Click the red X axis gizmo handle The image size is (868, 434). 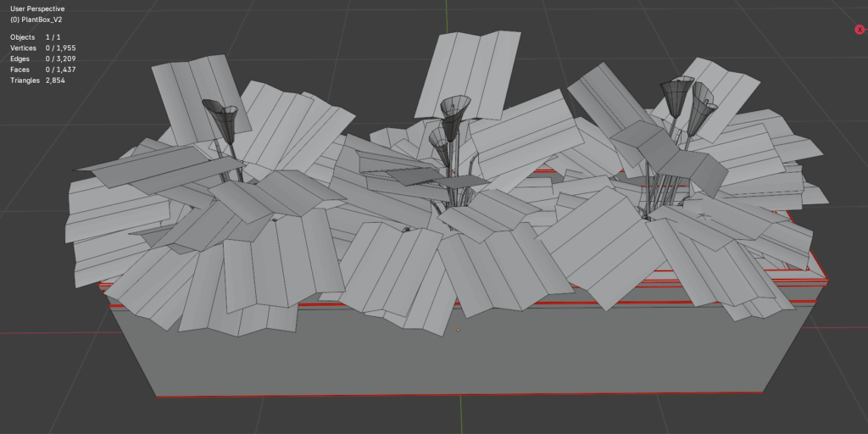860,30
